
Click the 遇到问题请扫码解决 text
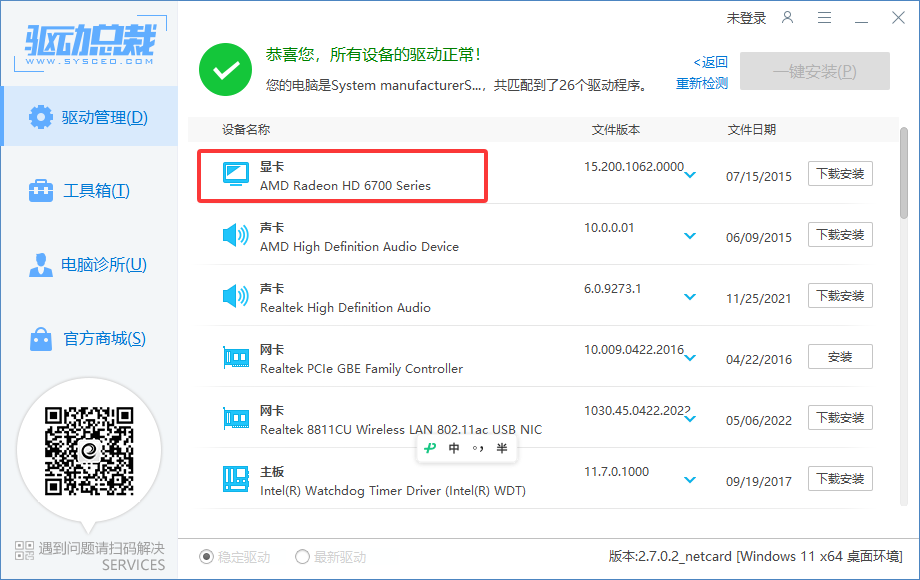click(102, 548)
